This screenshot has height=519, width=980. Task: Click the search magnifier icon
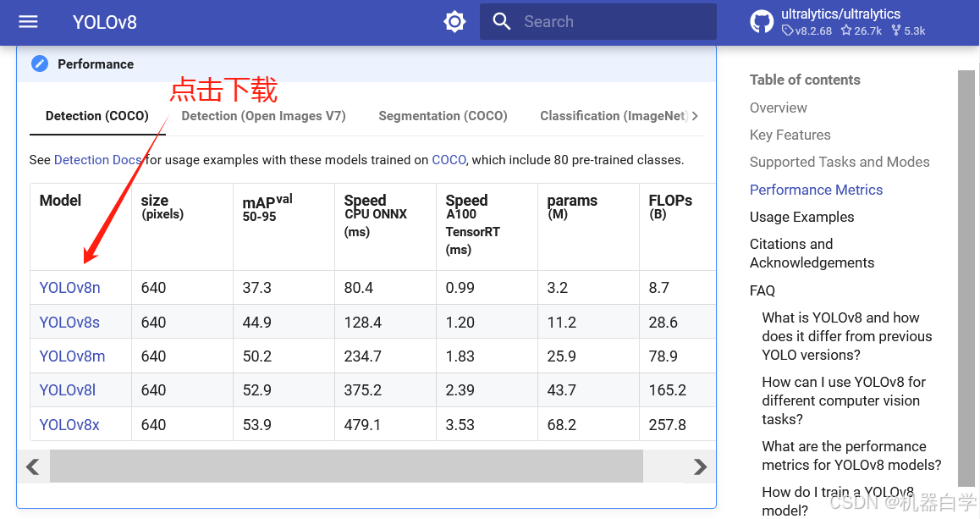point(501,21)
